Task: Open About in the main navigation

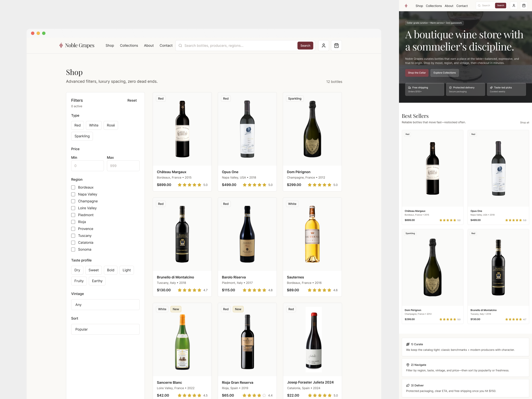Action: click(x=149, y=45)
